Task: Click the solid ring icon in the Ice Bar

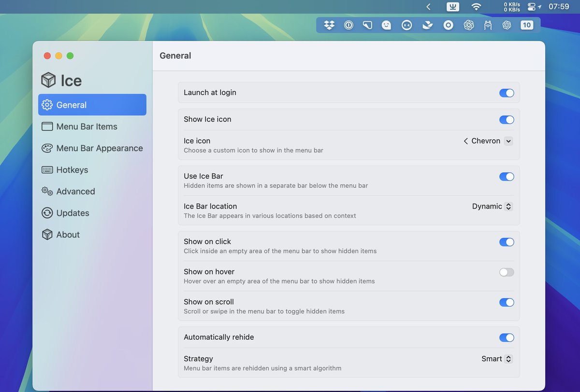Action: tap(449, 25)
